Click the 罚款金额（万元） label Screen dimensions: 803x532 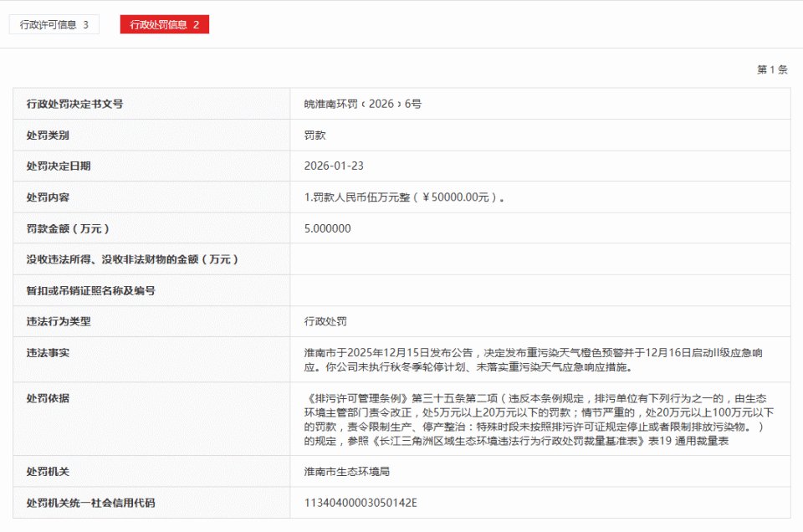68,228
